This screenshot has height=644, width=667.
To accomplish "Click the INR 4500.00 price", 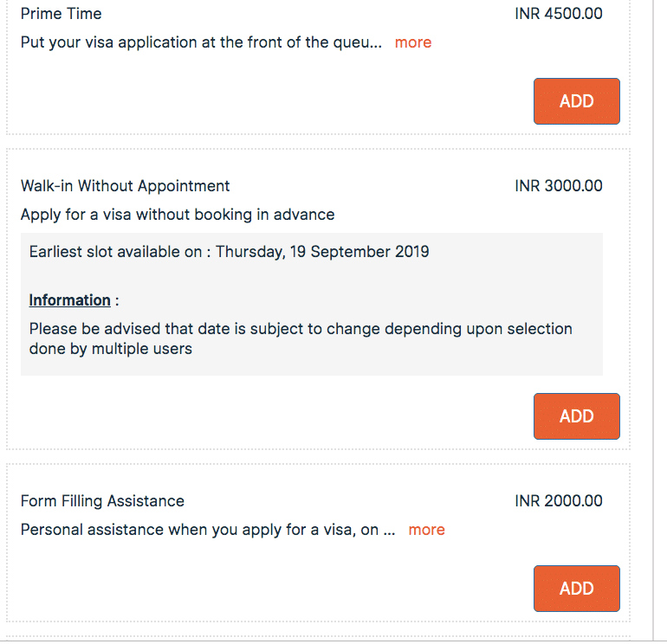I will [558, 14].
